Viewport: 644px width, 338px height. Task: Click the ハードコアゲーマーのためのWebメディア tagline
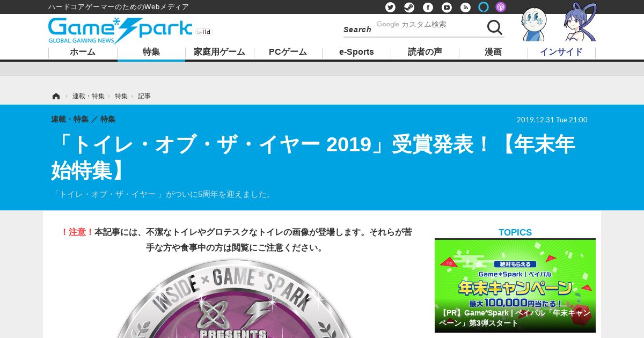(119, 7)
